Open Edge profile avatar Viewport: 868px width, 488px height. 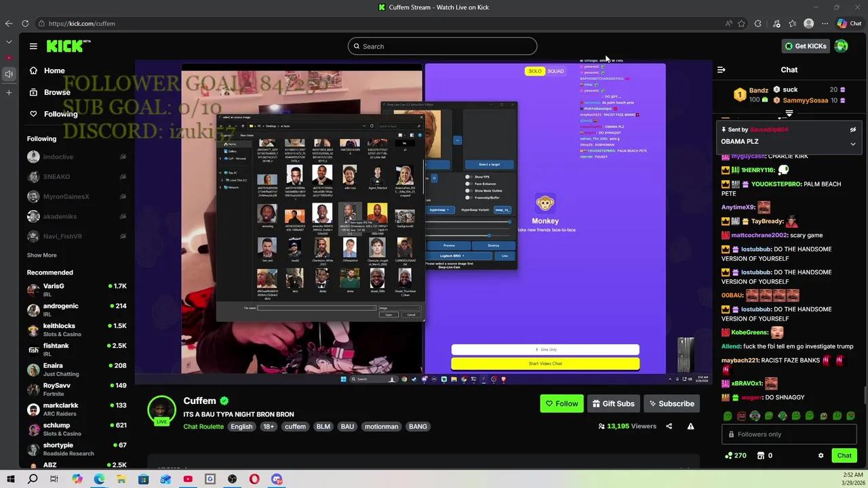pyautogui.click(x=808, y=23)
